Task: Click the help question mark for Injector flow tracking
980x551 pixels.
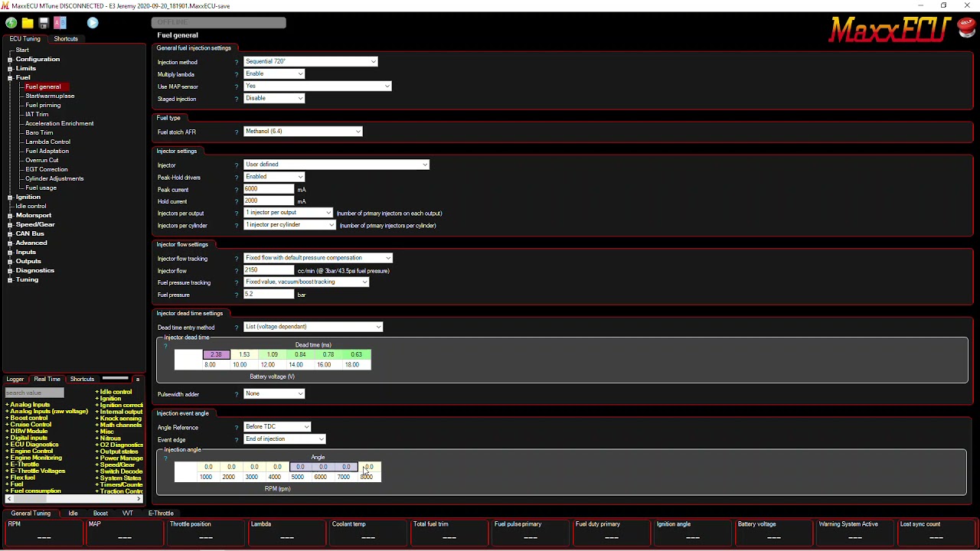Action: click(237, 259)
